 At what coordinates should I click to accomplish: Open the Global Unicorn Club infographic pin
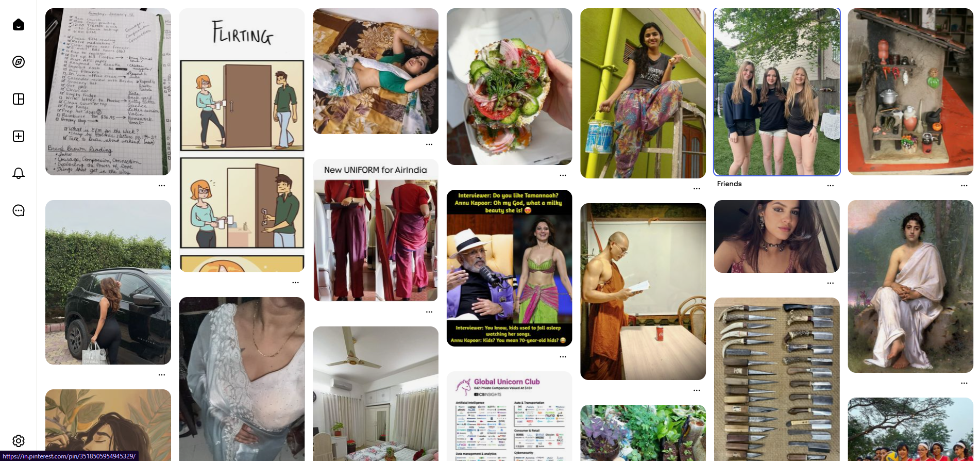(x=509, y=416)
